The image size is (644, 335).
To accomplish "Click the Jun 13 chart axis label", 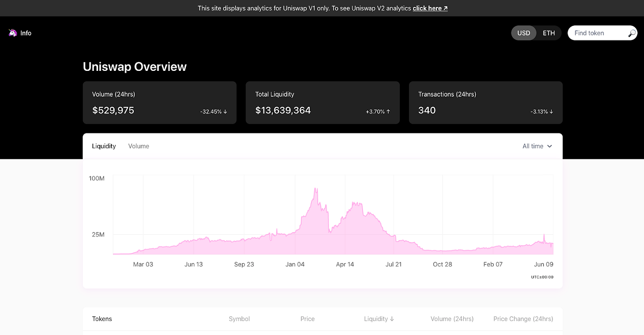I will point(193,265).
